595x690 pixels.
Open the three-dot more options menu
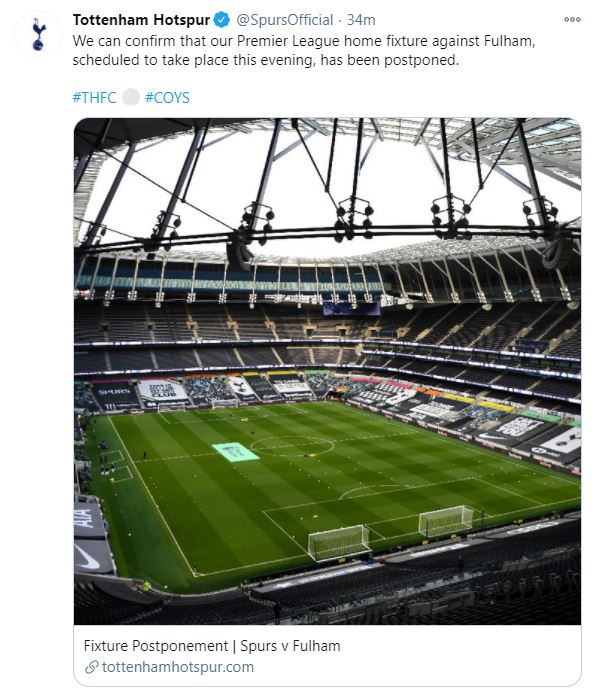[572, 19]
